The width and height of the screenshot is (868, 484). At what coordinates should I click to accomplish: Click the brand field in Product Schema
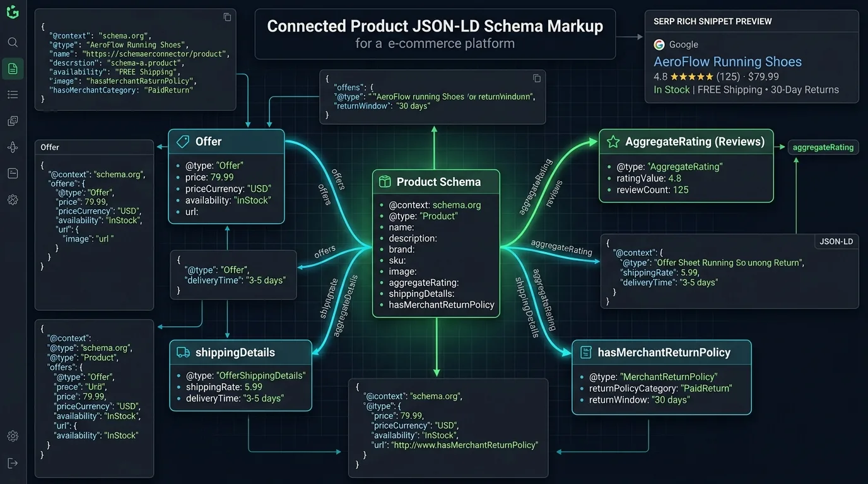(x=402, y=250)
